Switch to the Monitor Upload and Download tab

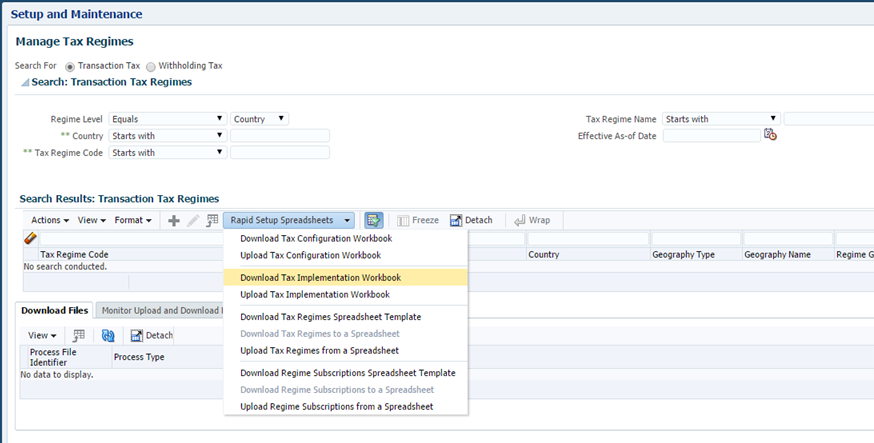[160, 310]
